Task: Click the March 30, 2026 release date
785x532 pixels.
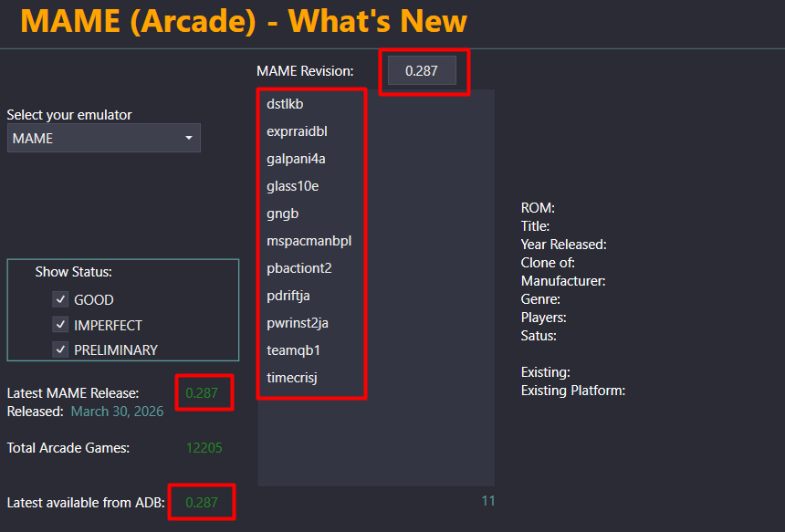Action: point(117,412)
